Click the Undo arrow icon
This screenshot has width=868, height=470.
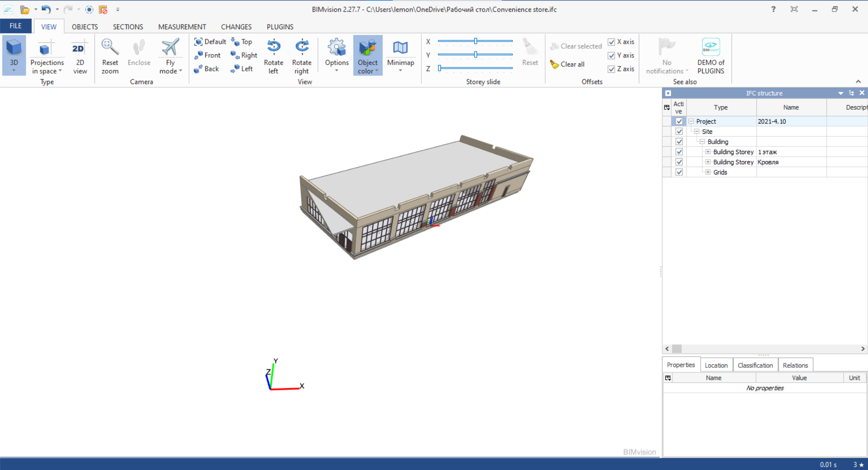pos(46,9)
